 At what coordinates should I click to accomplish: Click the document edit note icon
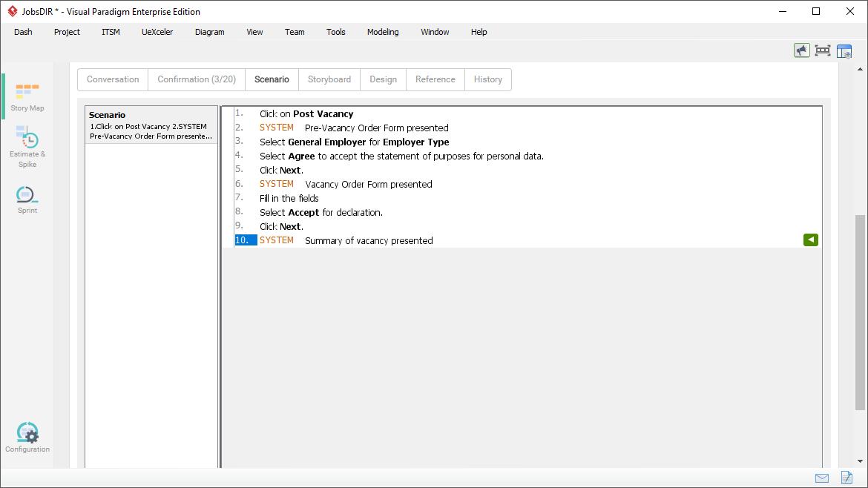[x=846, y=478]
